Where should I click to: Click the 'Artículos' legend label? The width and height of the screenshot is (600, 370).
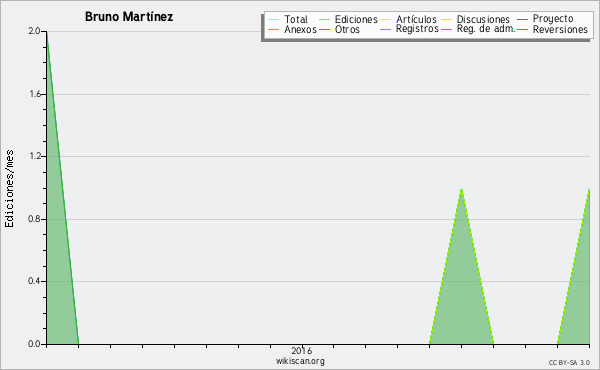coord(416,19)
